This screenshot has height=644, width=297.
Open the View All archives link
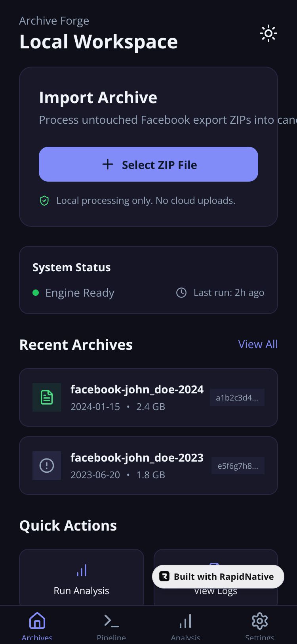(x=258, y=344)
